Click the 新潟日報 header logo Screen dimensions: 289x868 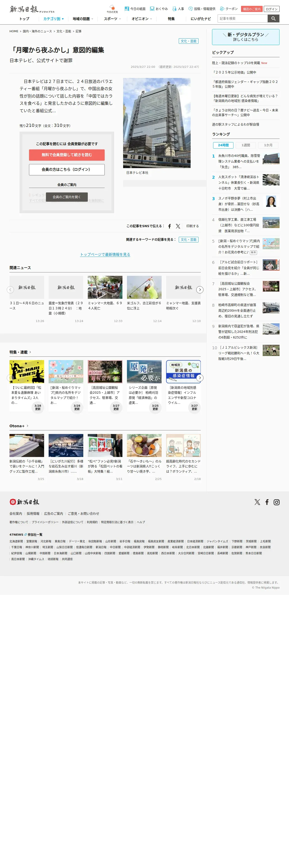[32, 9]
